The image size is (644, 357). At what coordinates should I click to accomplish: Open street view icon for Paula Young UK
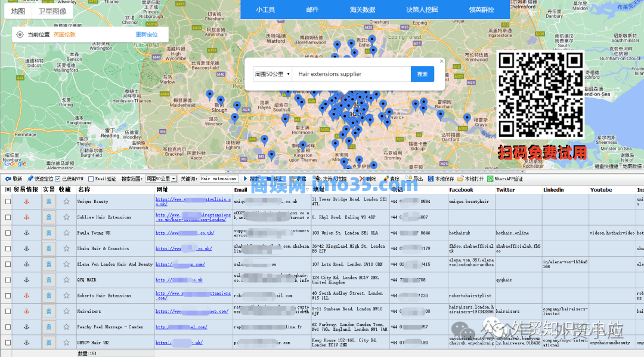(x=49, y=233)
